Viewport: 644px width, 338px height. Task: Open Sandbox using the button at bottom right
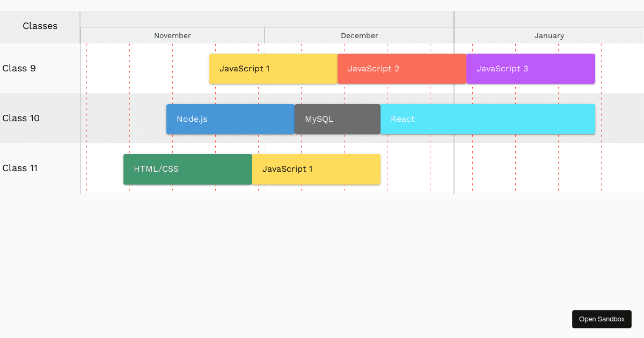602,319
